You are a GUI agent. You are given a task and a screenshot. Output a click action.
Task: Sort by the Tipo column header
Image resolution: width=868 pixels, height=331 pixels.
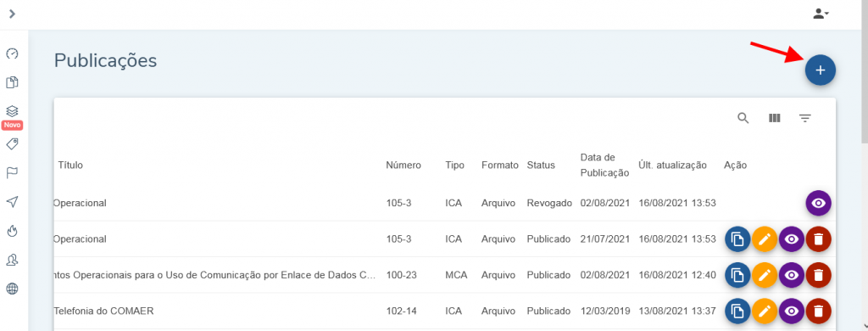[x=454, y=165]
